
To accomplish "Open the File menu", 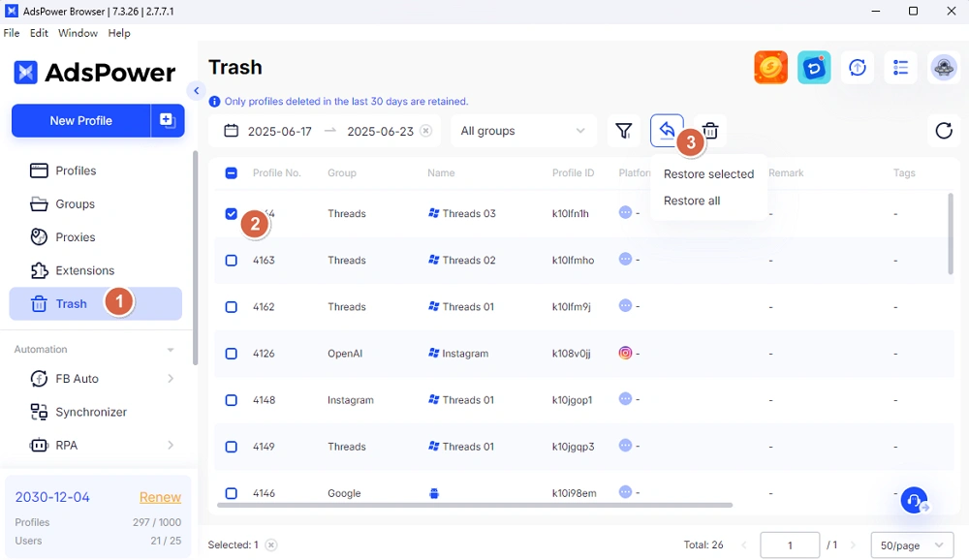I will click(11, 33).
